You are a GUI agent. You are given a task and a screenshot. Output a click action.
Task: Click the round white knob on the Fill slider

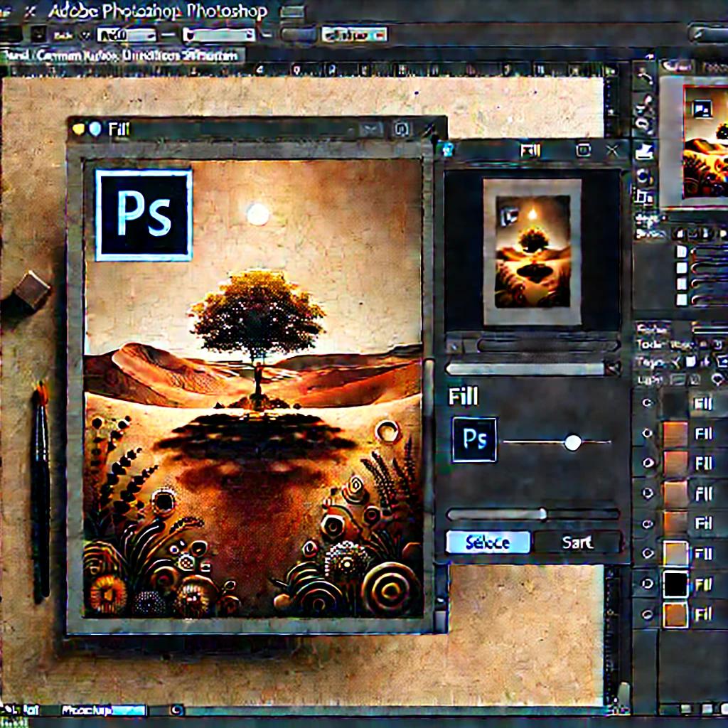[572, 442]
